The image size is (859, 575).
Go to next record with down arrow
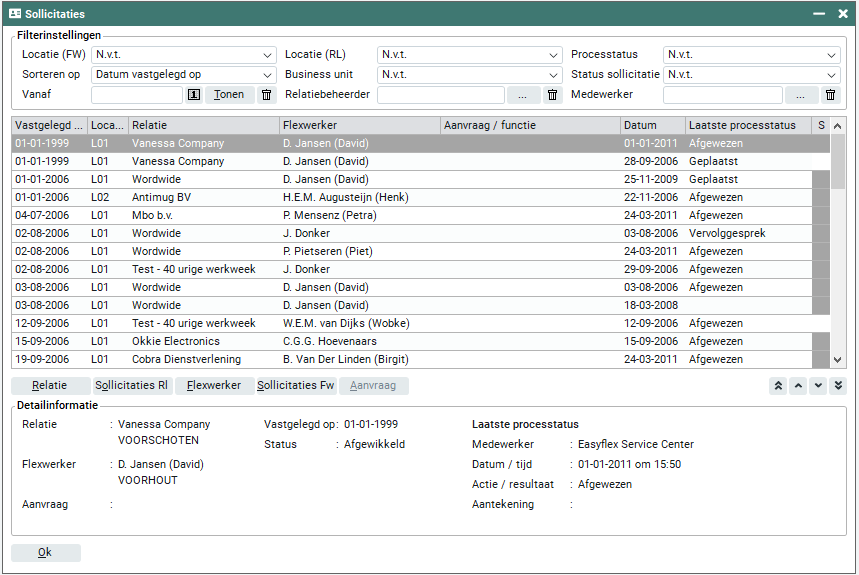coord(818,386)
